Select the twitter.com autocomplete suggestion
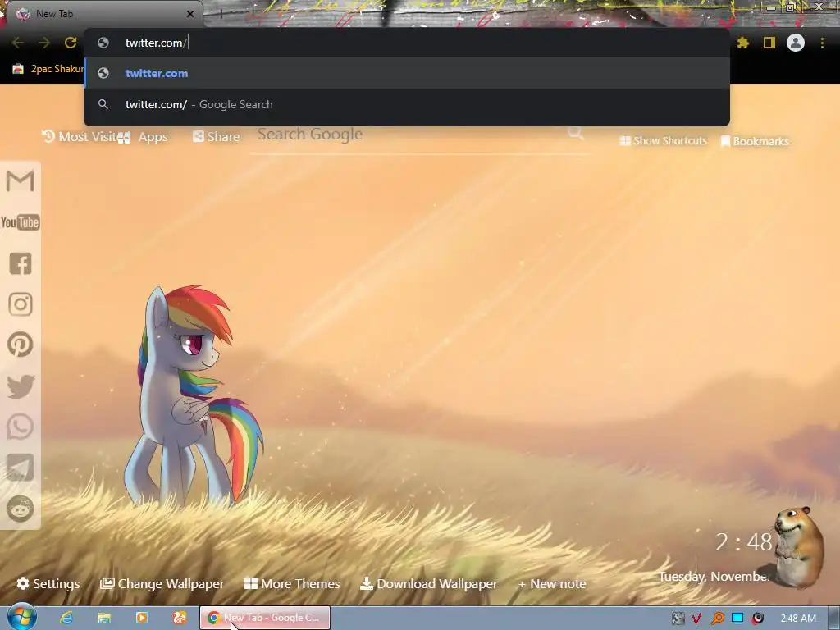 tap(407, 73)
